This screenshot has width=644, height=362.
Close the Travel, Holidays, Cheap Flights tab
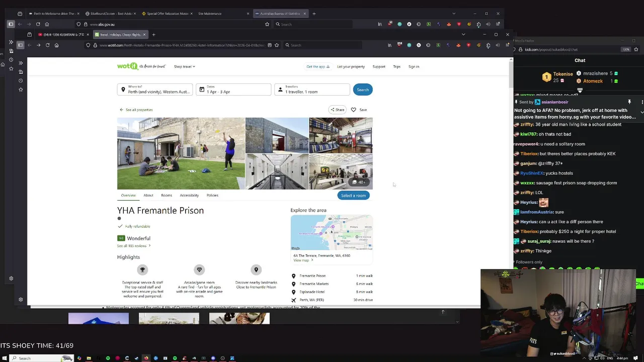[144, 35]
